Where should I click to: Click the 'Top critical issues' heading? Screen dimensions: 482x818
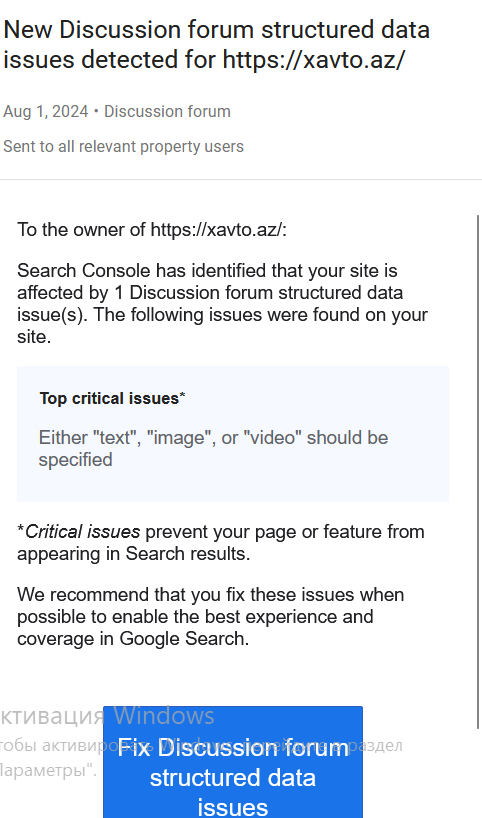click(x=110, y=399)
